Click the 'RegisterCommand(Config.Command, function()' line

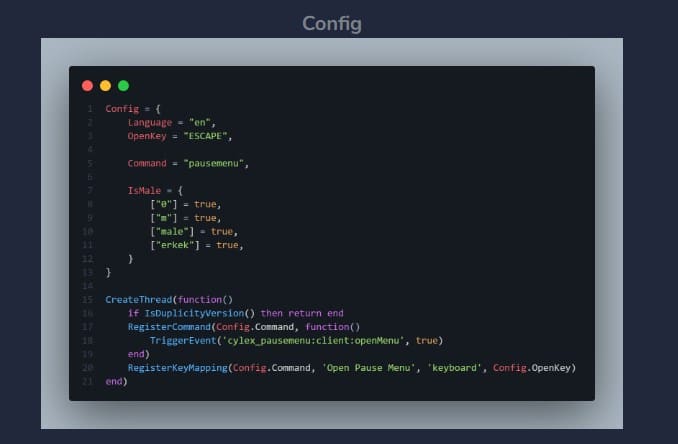pos(244,327)
